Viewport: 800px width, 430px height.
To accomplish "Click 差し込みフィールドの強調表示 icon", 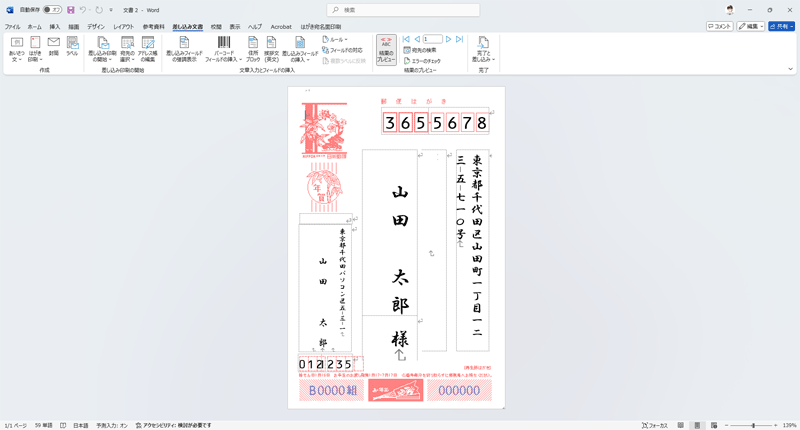I will click(181, 44).
